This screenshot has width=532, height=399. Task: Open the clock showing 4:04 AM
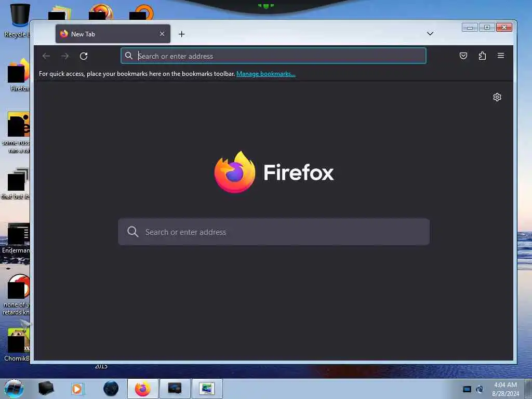click(506, 389)
